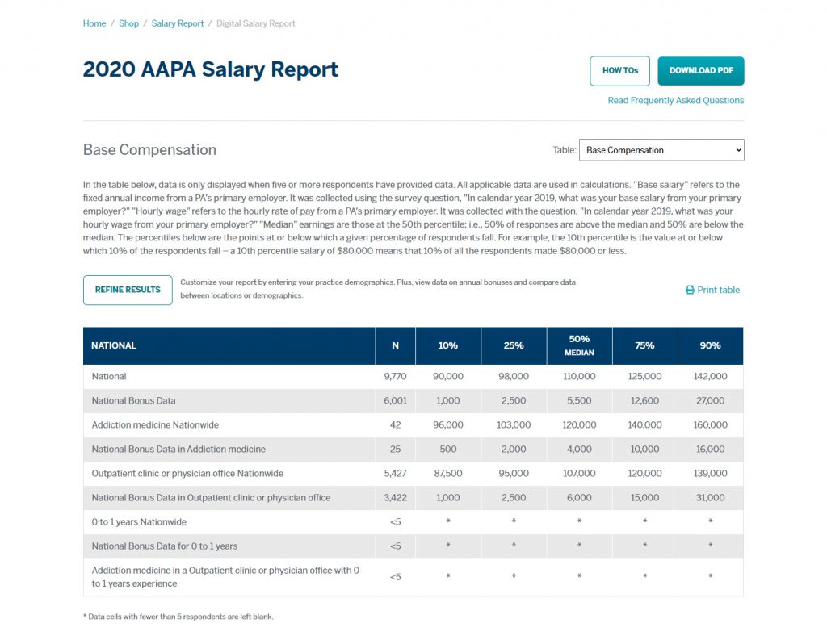Click the 31,000 outpatient bonus cell
827x644 pixels.
pyautogui.click(x=711, y=498)
